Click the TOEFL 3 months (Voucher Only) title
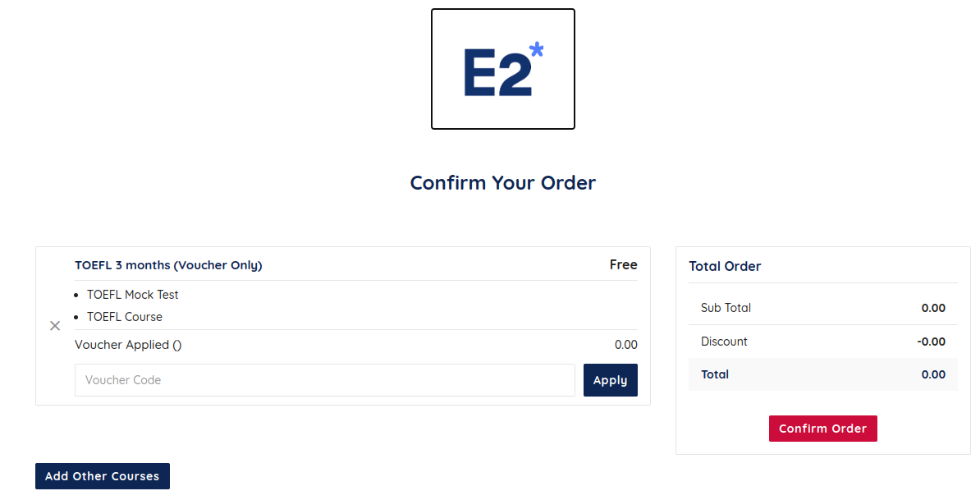Viewport: 980px width, 500px height. 168,264
